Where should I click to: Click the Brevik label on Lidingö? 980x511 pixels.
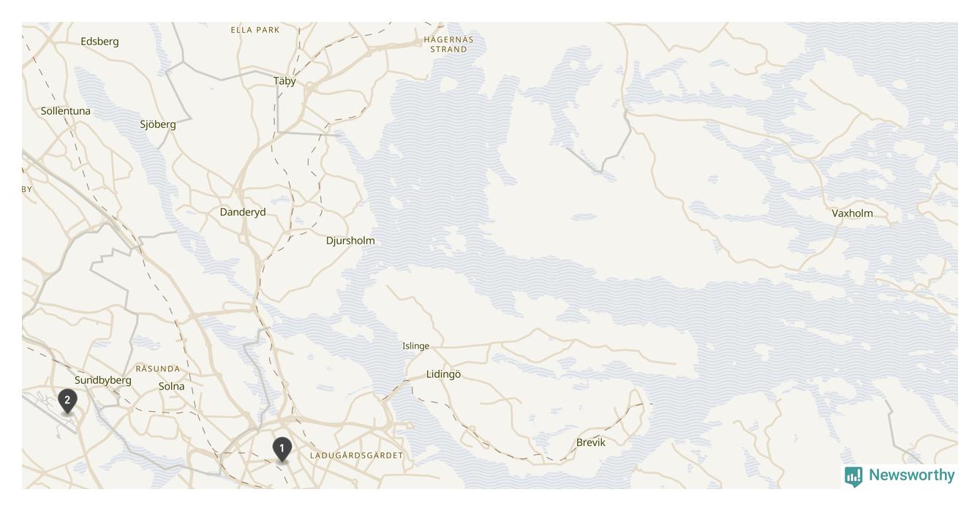coord(591,442)
